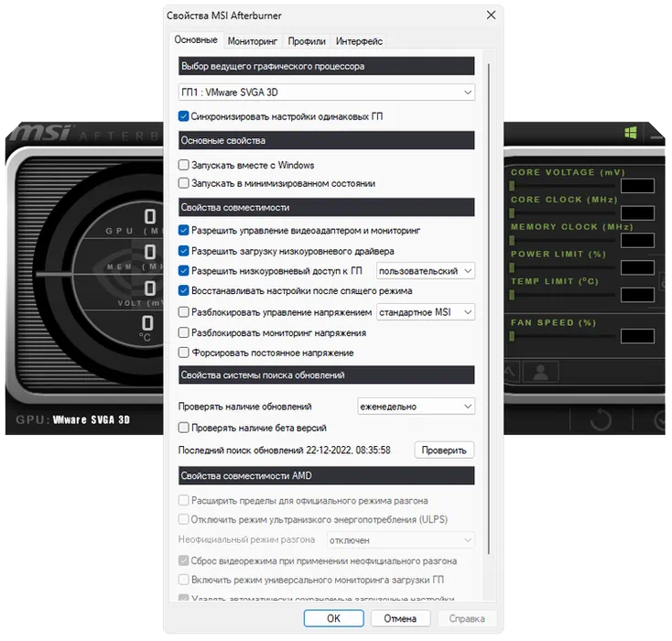672x641 pixels.
Task: Toggle 'Разрешить низкоуровневый доступ к ГП' checkbox
Action: pos(183,270)
